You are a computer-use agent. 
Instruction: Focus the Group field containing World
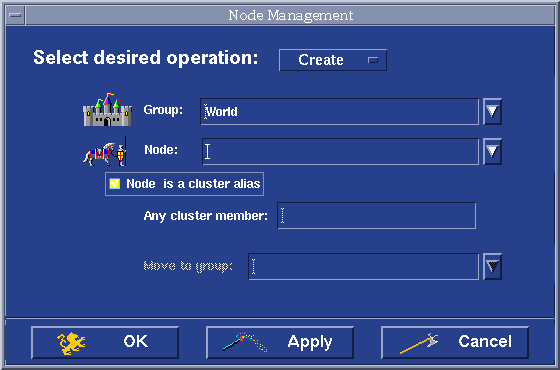coord(339,112)
